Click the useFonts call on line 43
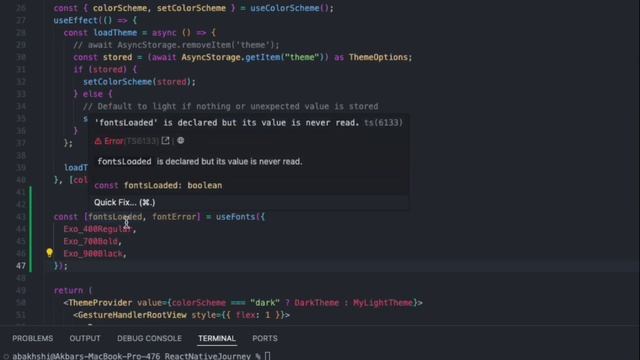The height and width of the screenshot is (360, 640). pyautogui.click(x=236, y=217)
